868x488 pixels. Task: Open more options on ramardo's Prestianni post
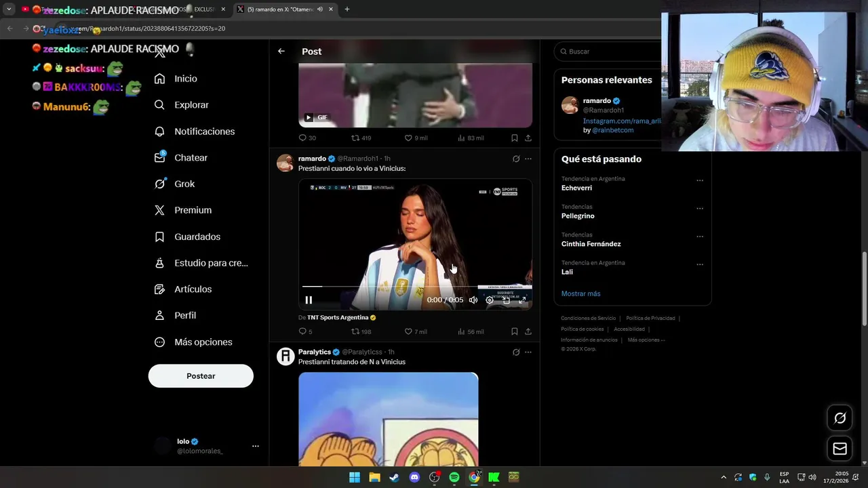coord(528,159)
